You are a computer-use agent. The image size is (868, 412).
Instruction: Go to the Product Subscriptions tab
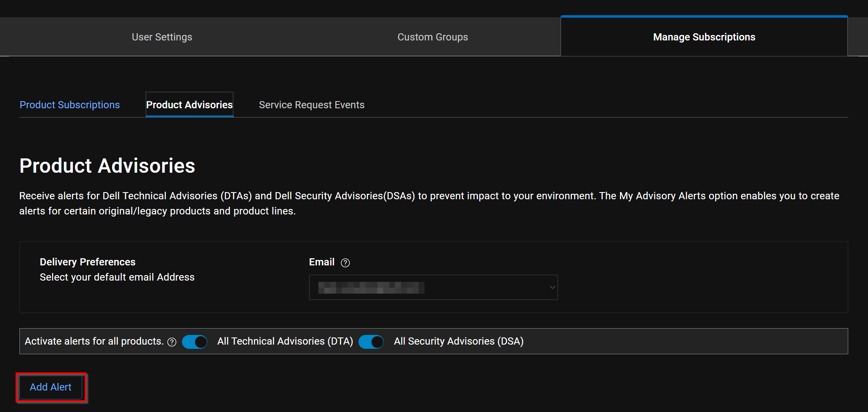pos(69,104)
